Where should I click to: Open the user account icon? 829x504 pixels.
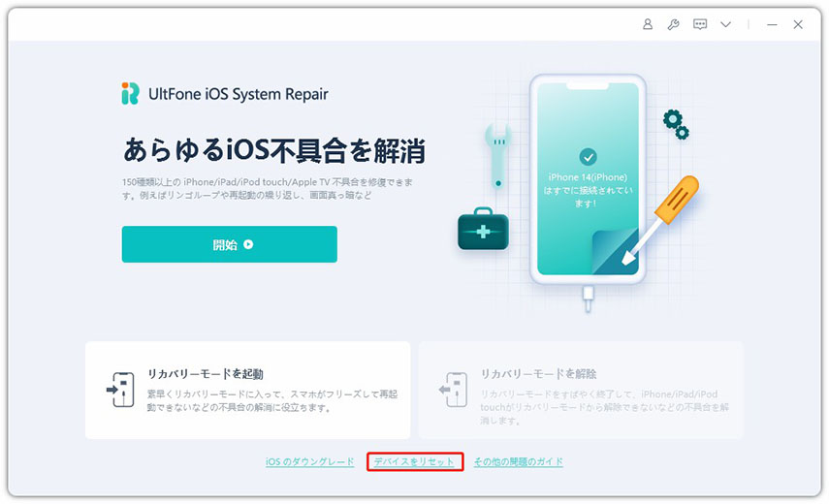[x=647, y=24]
